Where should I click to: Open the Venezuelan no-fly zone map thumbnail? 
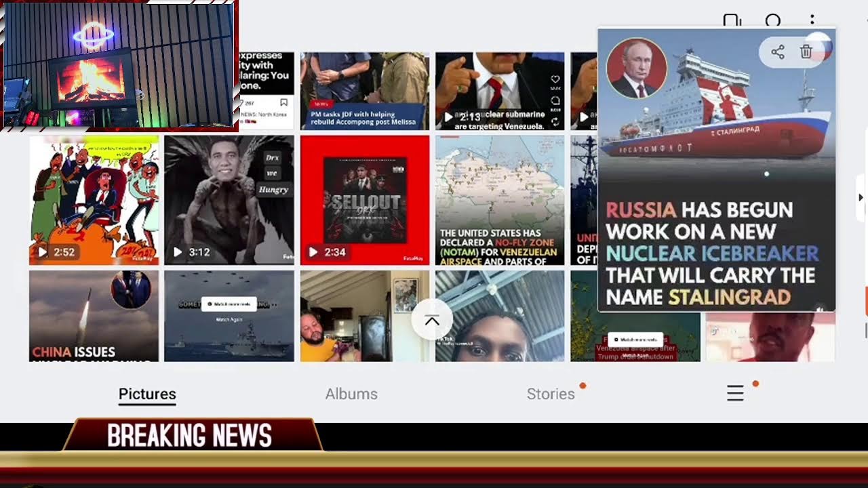500,200
